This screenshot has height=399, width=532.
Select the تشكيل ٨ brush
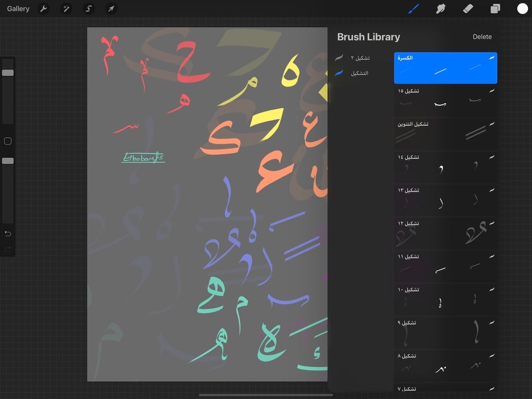pyautogui.click(x=446, y=366)
